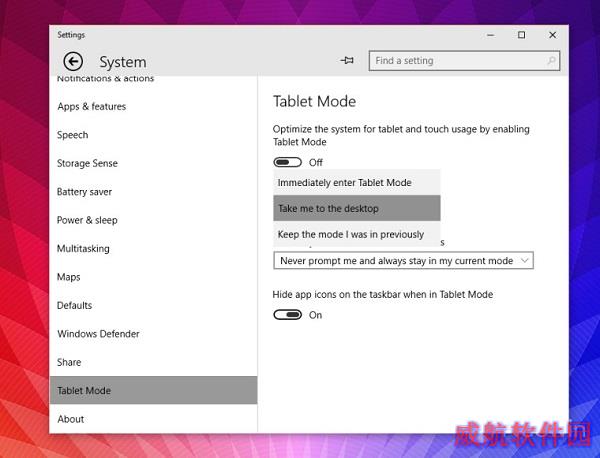Minimize the Settings window
Image resolution: width=600 pixels, height=458 pixels.
491,35
